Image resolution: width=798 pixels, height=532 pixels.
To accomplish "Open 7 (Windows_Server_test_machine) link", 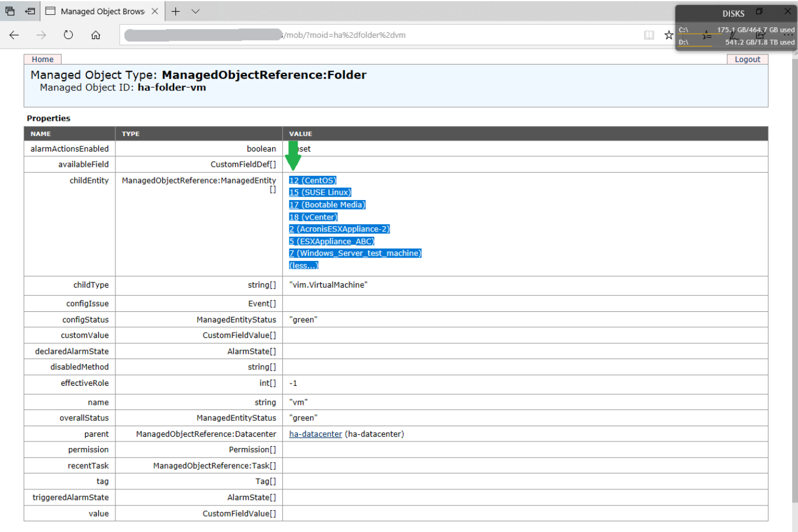I will click(355, 253).
